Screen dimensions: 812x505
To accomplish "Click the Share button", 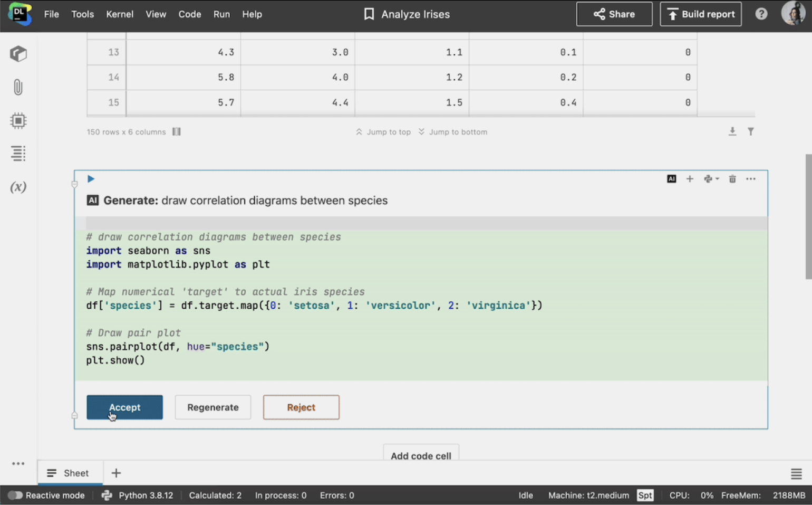I will 614,14.
